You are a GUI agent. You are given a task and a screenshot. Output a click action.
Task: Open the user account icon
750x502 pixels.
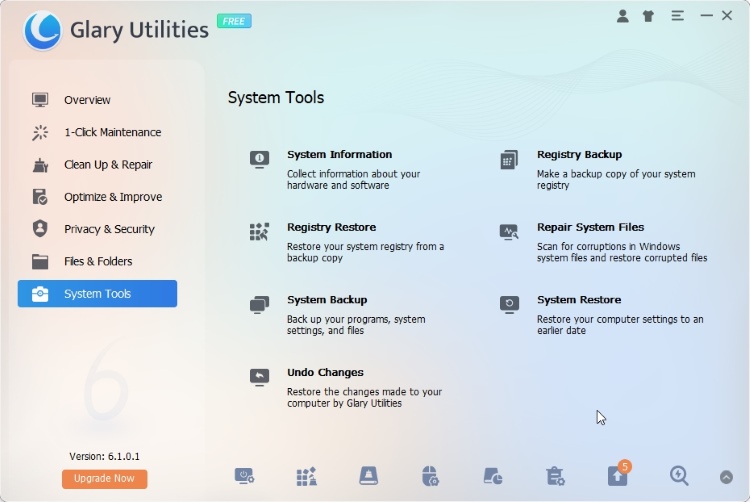(622, 16)
